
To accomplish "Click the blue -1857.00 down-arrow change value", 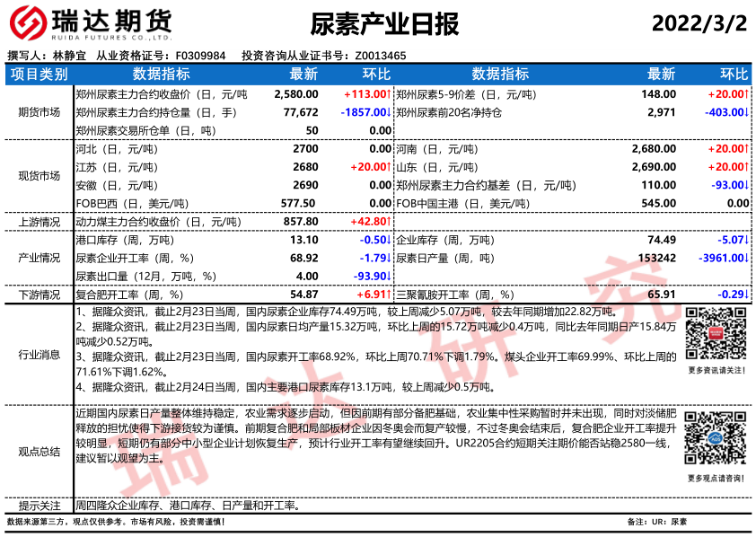I will coord(365,112).
